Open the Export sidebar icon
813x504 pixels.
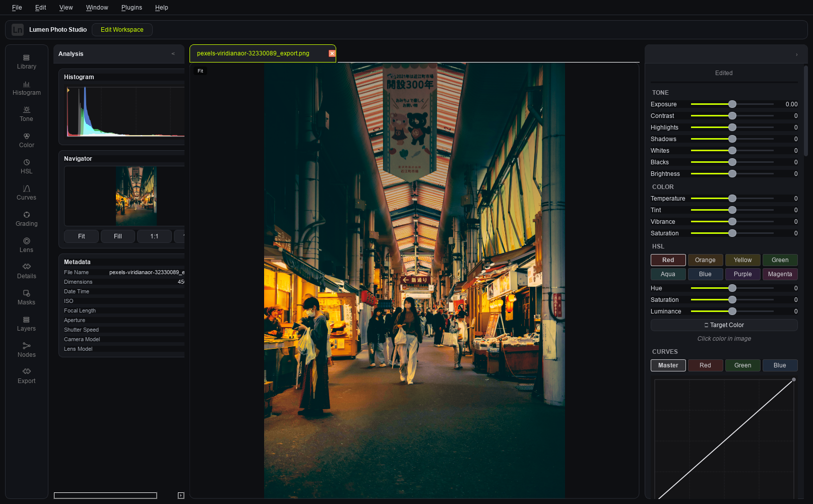[x=27, y=376]
